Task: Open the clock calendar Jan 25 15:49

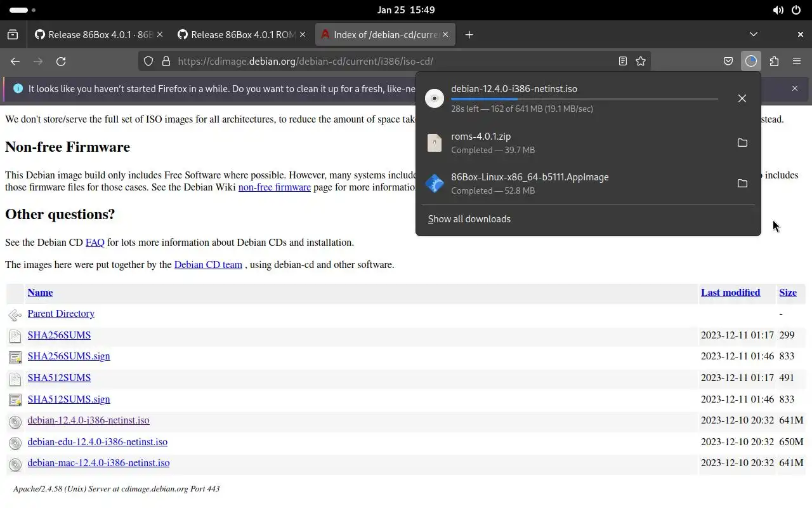Action: (406, 10)
